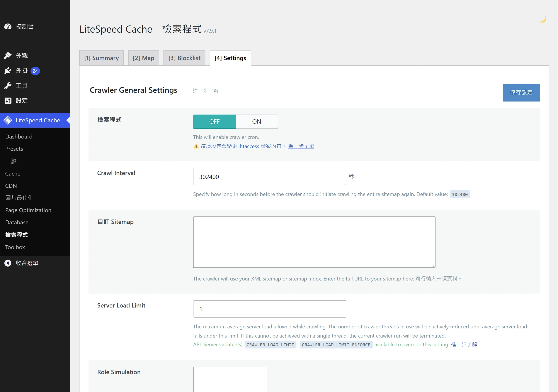Open the [3] Blocklist tab

(184, 58)
